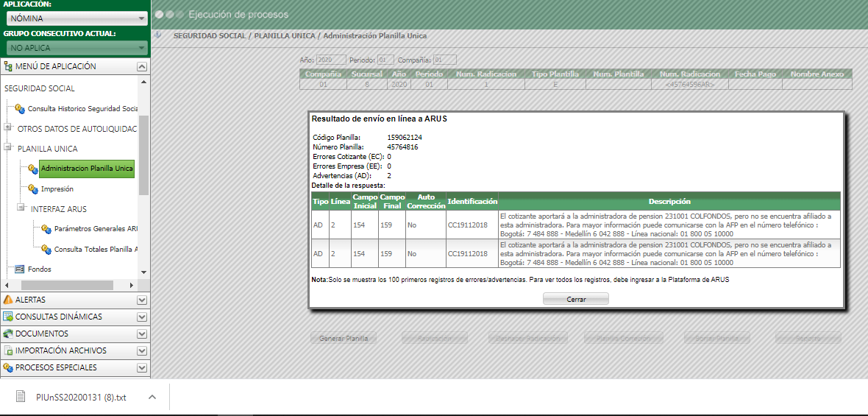Click the gear icon beside Parámetros Generales
868x416 pixels.
click(x=46, y=229)
